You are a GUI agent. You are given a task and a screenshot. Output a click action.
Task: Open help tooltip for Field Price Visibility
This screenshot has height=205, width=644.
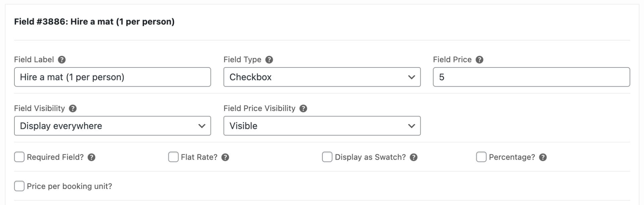point(303,108)
